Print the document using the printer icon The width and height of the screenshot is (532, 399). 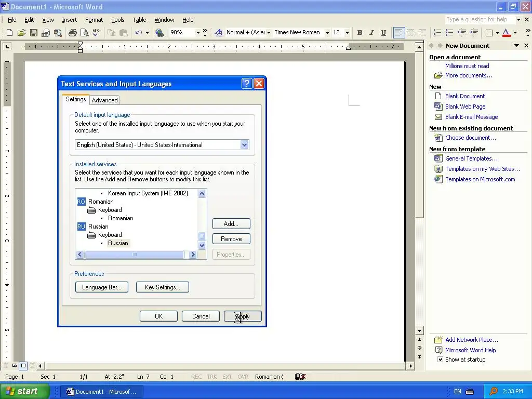[x=73, y=33]
